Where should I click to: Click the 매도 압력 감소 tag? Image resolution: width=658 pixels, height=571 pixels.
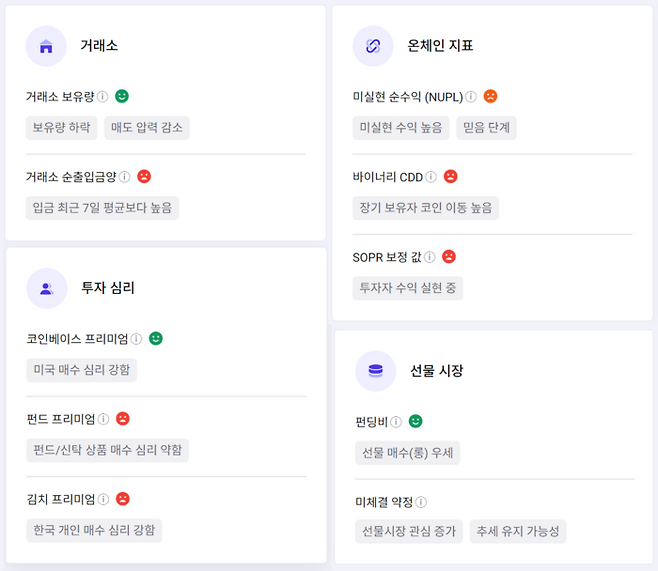[x=146, y=128]
